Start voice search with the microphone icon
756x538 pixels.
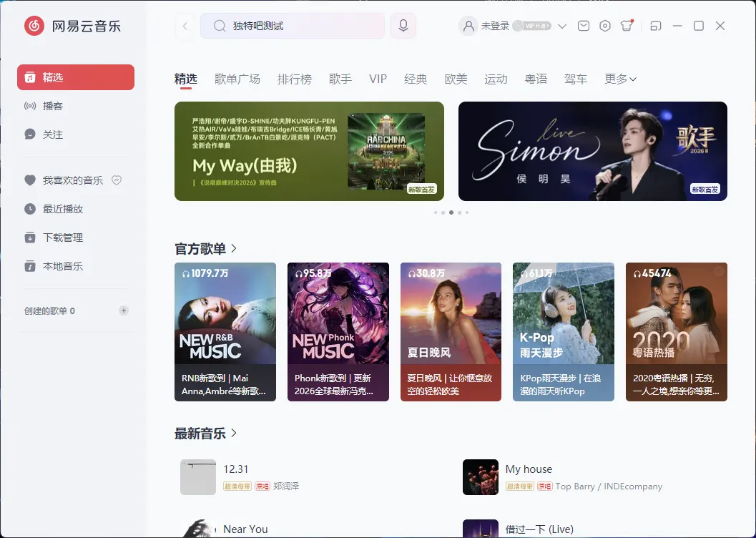coord(403,26)
